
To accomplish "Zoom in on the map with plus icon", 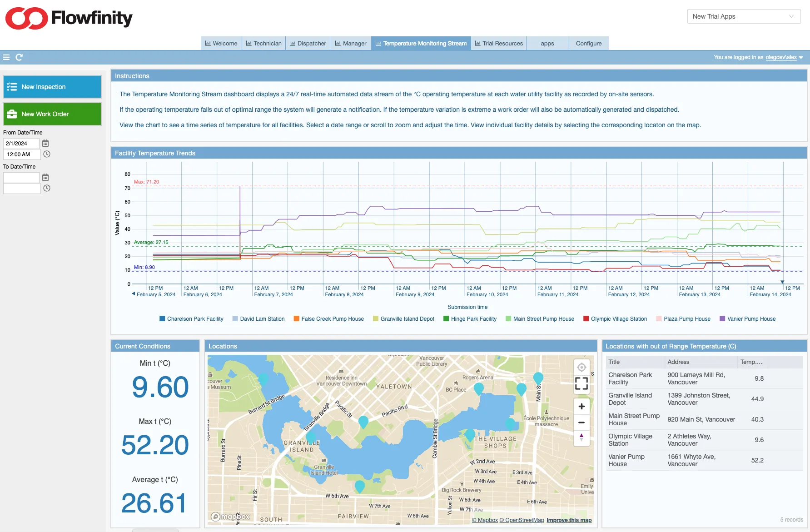I will (581, 406).
